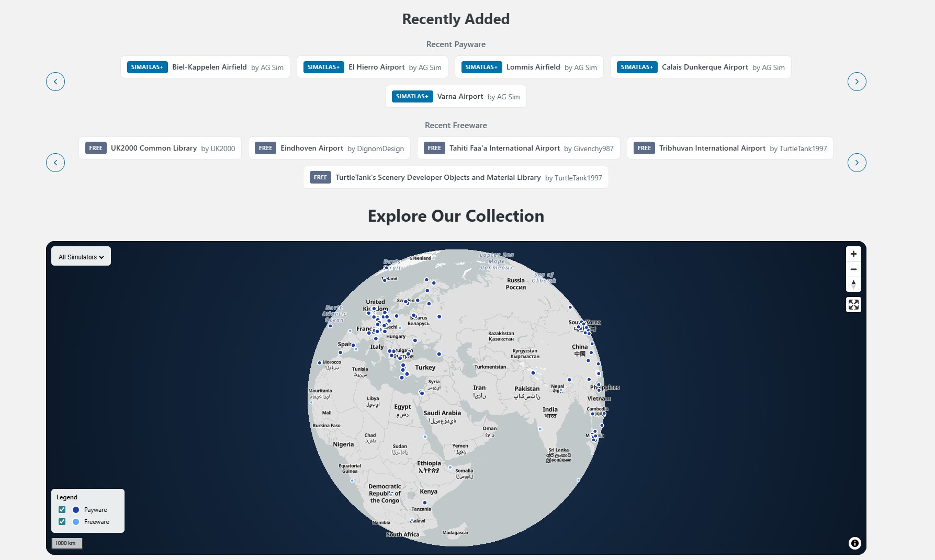The image size is (935, 560).
Task: Show next recent freeware items
Action: [x=857, y=163]
